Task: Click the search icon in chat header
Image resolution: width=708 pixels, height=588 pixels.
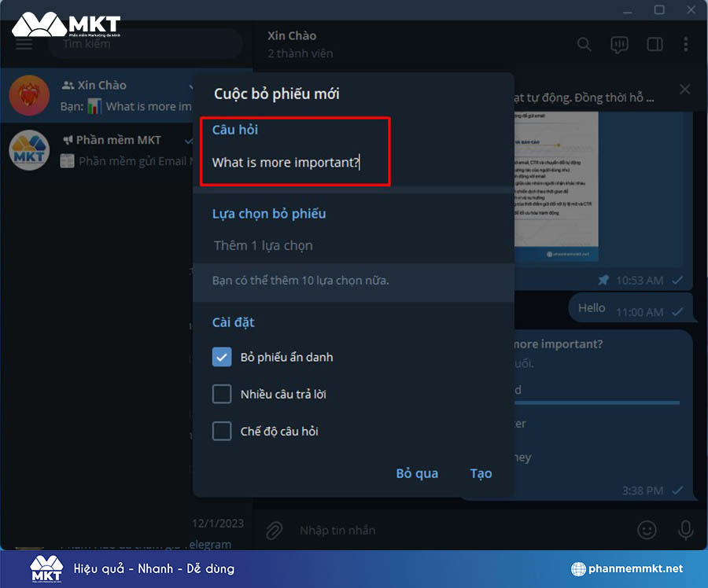Action: (584, 44)
